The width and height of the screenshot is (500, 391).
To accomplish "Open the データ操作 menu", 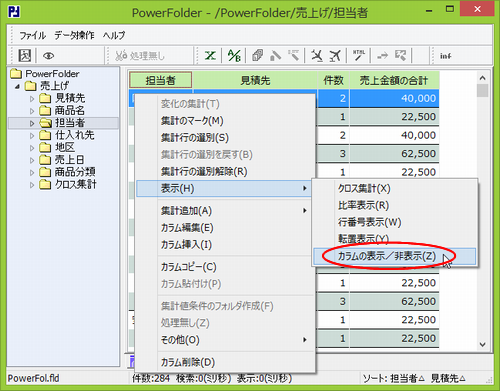I will [74, 35].
